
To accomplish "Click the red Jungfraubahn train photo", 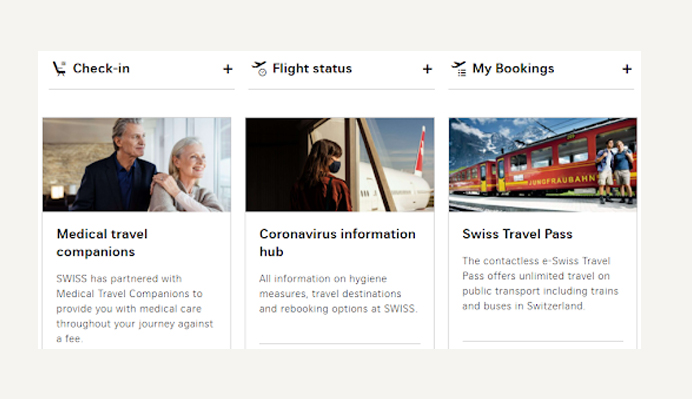I will pyautogui.click(x=543, y=165).
